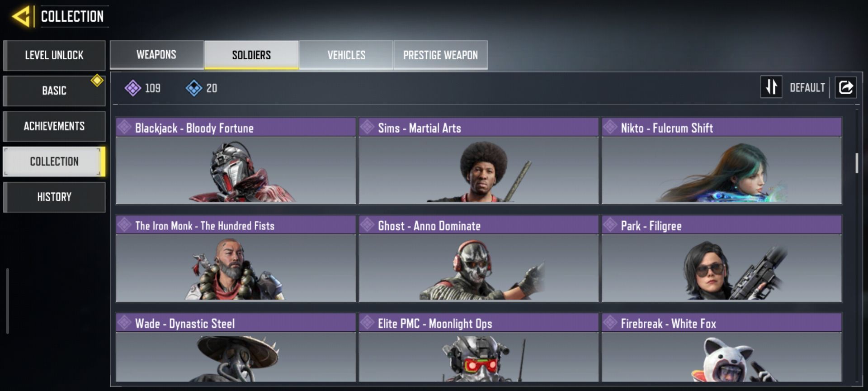Click the yellow back arrow icon
This screenshot has width=868, height=391.
[21, 16]
